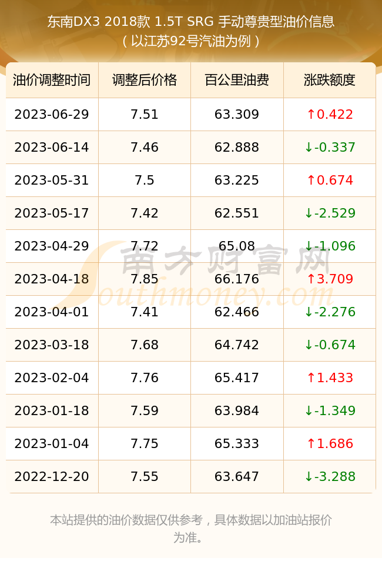Click the 以江苏92号汽油为例 subtitle
382x588 pixels.
(x=191, y=41)
